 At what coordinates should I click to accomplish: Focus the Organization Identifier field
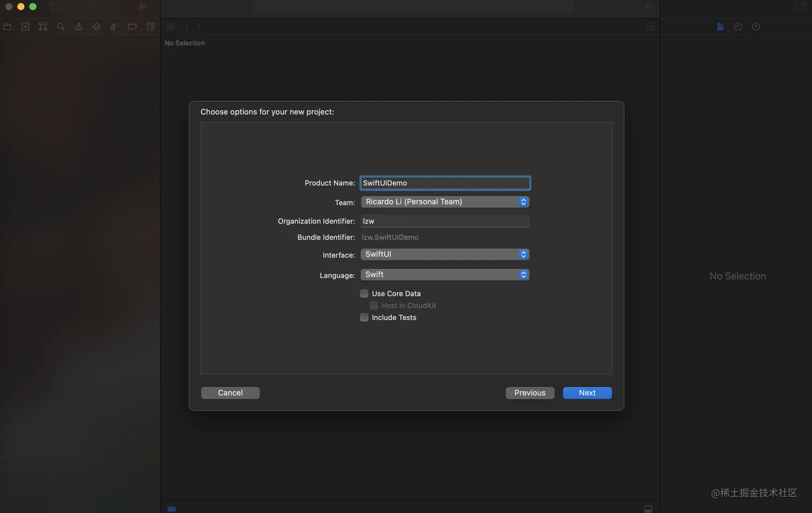[445, 221]
